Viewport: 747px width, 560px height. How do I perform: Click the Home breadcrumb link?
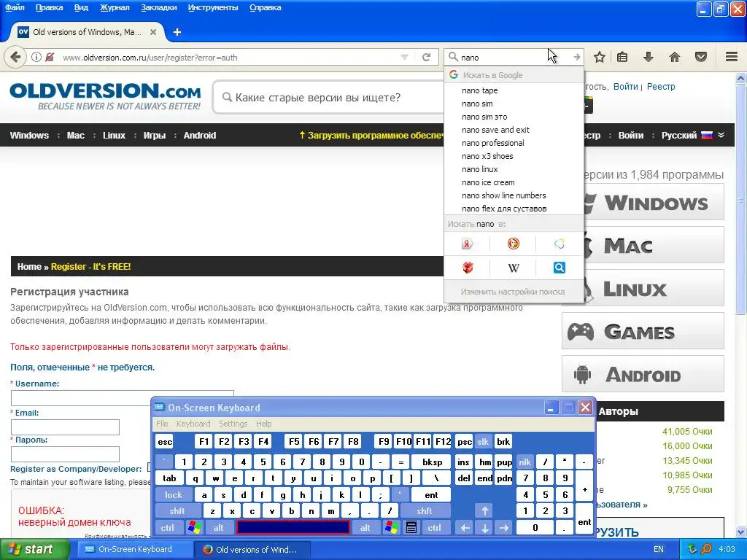click(x=29, y=267)
